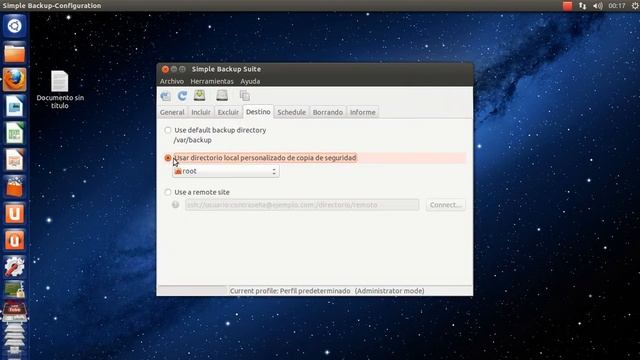
Task: Open the Ayuda menu
Action: point(250,81)
